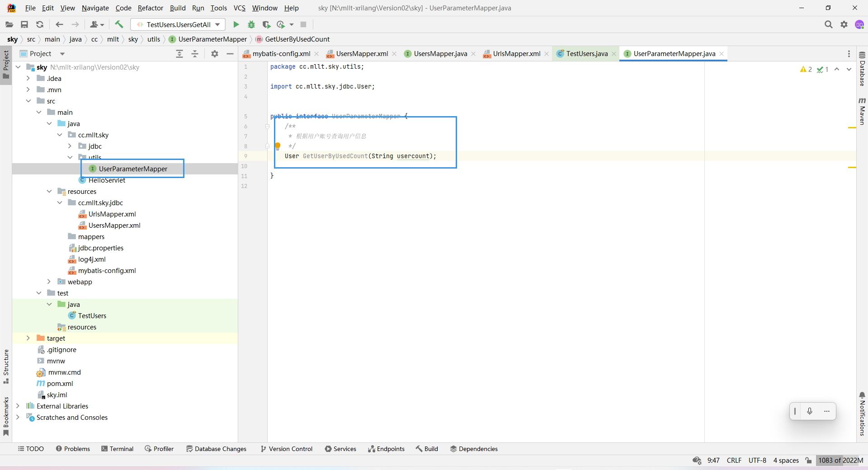This screenshot has height=470, width=868.
Task: Open the Maven tool window
Action: coord(862,111)
